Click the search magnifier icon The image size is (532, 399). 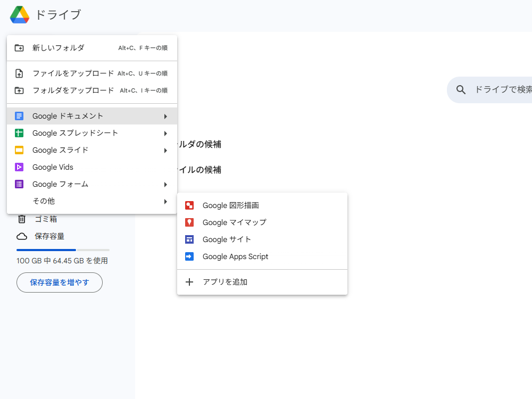point(461,89)
